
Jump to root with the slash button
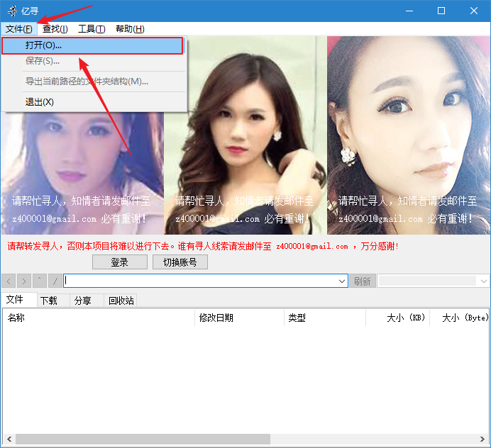point(55,281)
